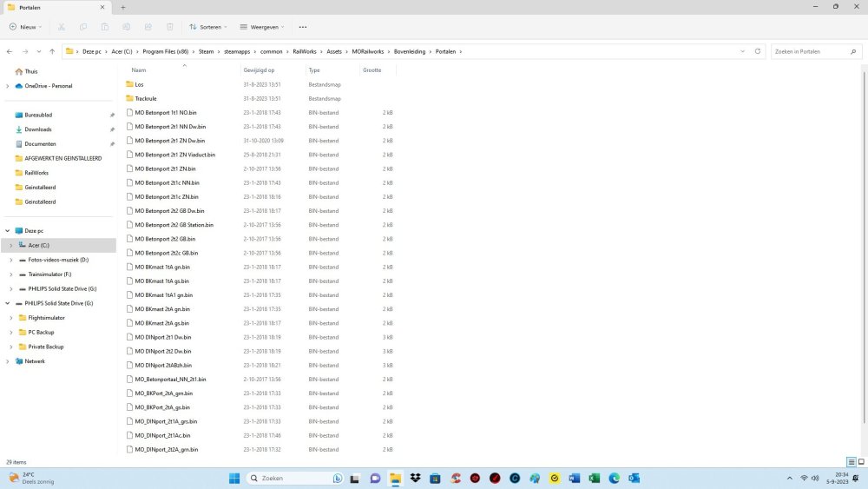
Task: Click the Share toolbar icon
Action: point(148,27)
